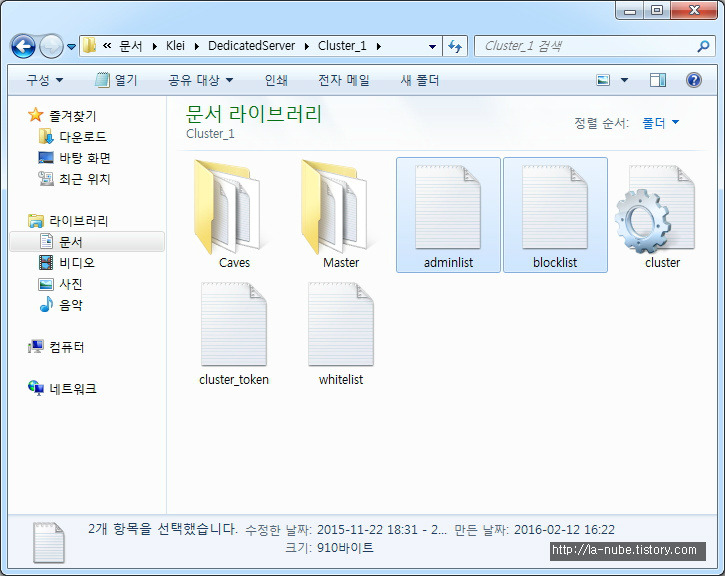Open the 구성 menu
This screenshot has height=576, width=725.
click(44, 80)
